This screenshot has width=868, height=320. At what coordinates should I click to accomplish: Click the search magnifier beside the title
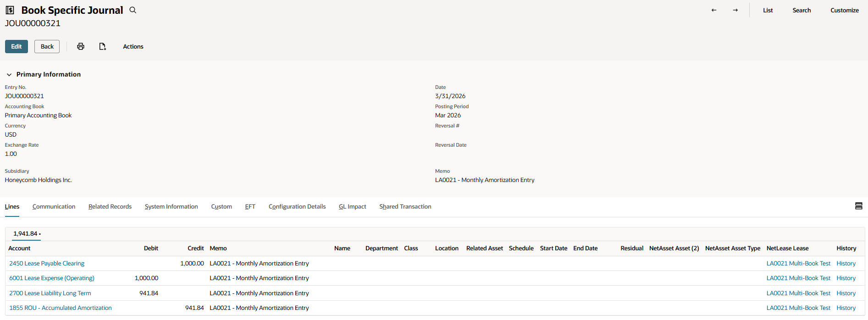point(133,10)
